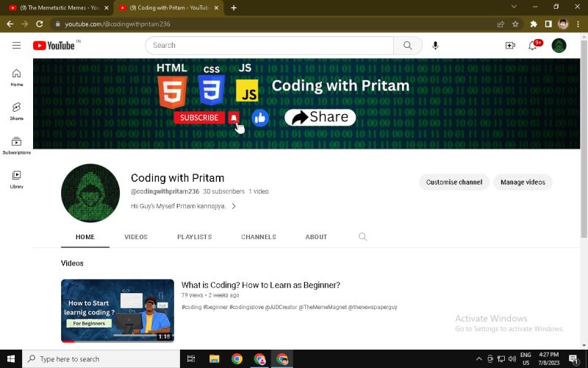The width and height of the screenshot is (588, 368).
Task: Click the address bar URL
Action: click(118, 24)
